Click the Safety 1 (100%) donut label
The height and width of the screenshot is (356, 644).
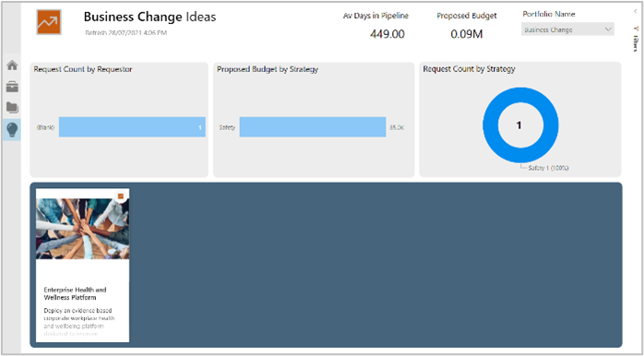pyautogui.click(x=548, y=168)
